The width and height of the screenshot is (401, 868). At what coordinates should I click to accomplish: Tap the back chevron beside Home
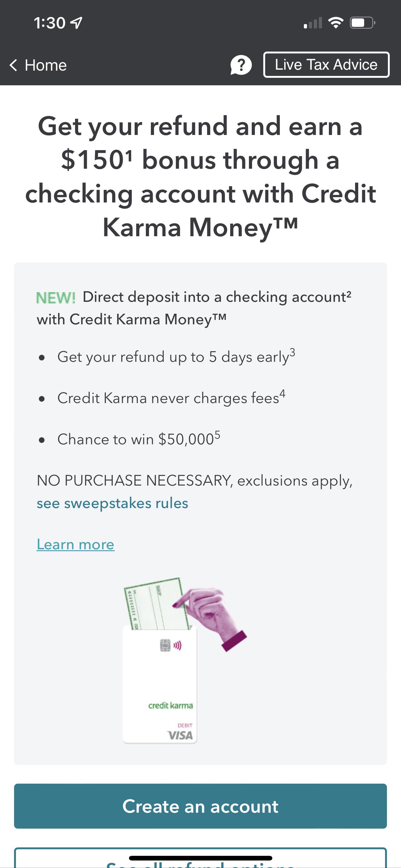pyautogui.click(x=13, y=65)
